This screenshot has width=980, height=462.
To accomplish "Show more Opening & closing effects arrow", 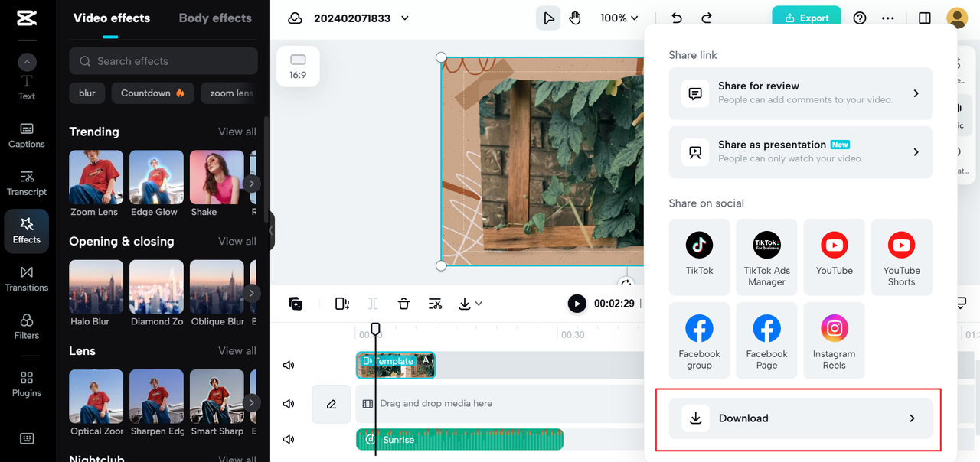I will [251, 293].
